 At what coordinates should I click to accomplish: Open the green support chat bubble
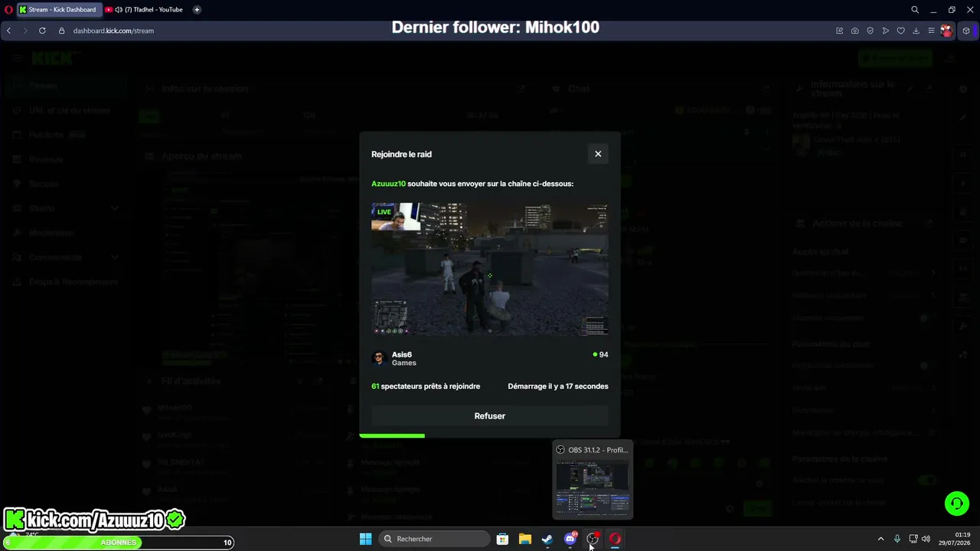click(x=956, y=504)
